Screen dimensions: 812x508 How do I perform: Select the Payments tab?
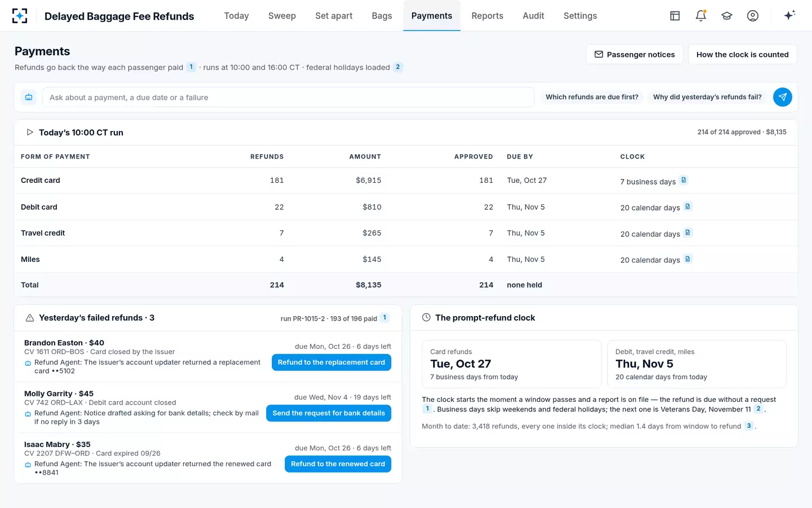(432, 16)
